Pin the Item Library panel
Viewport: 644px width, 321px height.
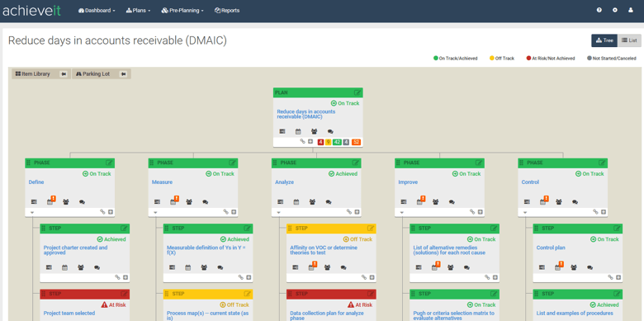[64, 74]
